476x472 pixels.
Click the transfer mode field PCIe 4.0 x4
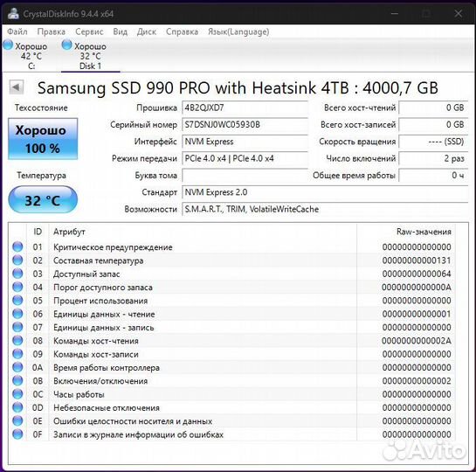click(245, 158)
